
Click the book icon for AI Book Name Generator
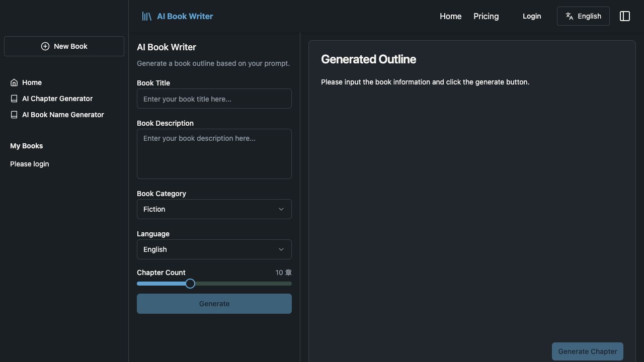pos(14,115)
